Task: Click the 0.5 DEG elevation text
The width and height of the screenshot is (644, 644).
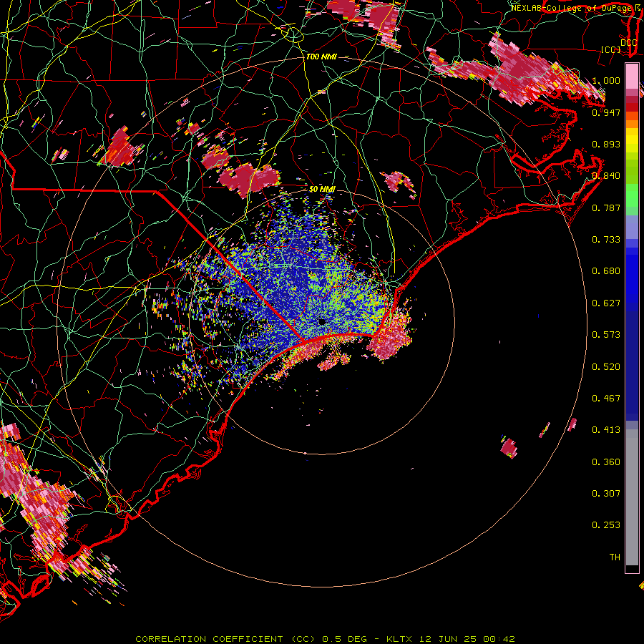Action: tap(345, 639)
